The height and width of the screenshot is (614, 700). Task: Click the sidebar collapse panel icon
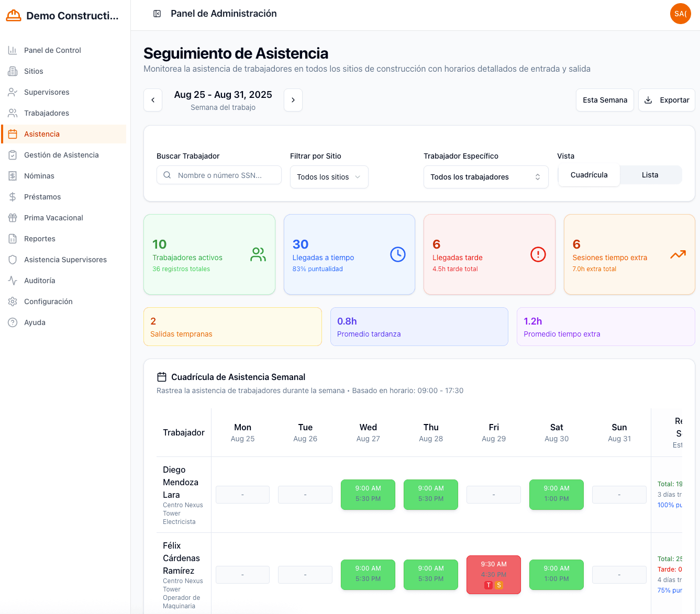(x=157, y=14)
